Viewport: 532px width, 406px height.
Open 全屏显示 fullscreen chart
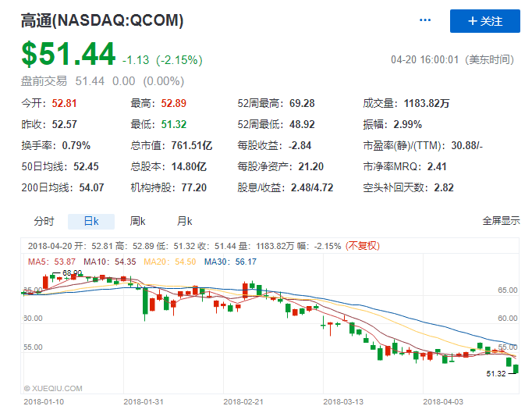pos(501,221)
